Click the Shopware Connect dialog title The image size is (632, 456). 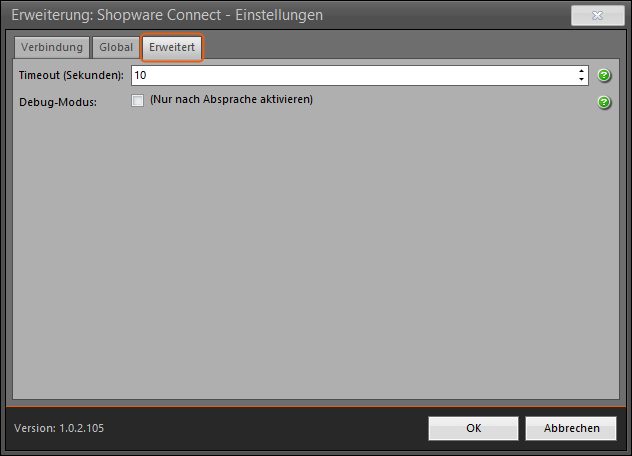[x=167, y=15]
